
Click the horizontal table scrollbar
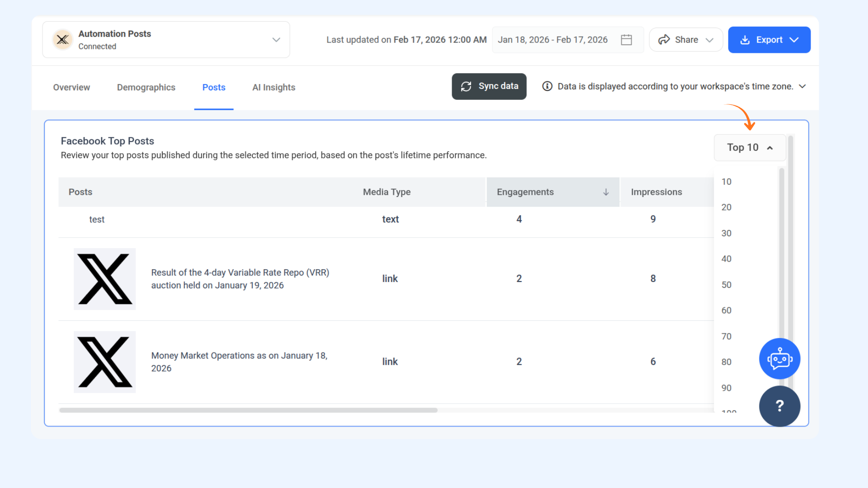pyautogui.click(x=248, y=410)
